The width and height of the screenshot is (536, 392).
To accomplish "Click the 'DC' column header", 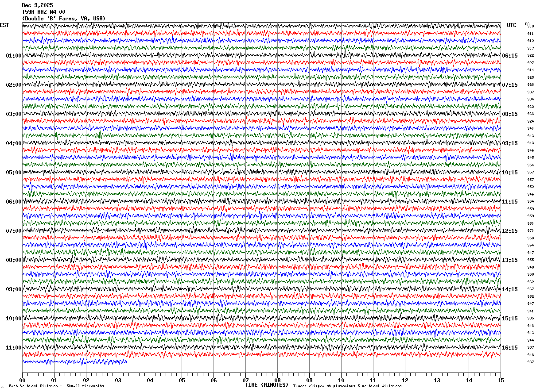I will pyautogui.click(x=527, y=24).
